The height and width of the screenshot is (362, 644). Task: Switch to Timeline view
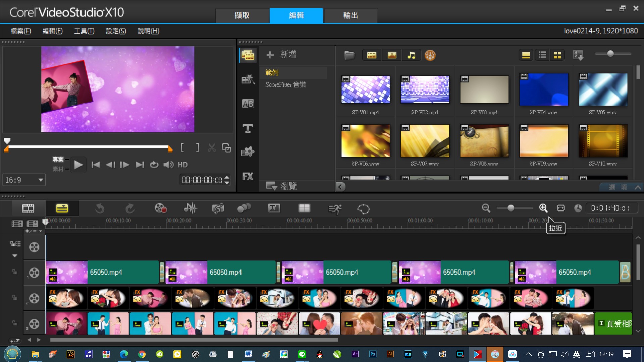click(62, 208)
